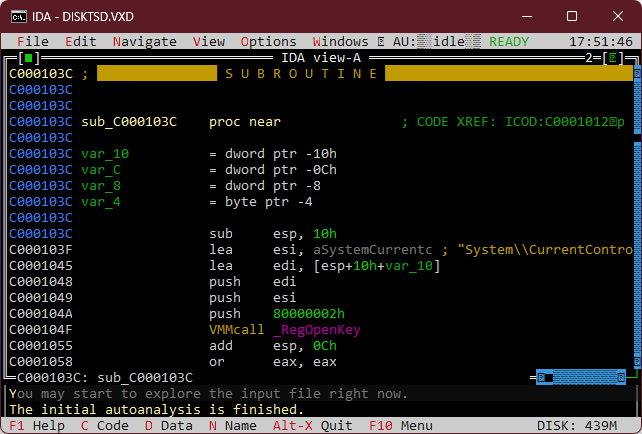Open the Navigate menu
The image size is (642, 434).
pyautogui.click(x=145, y=42)
